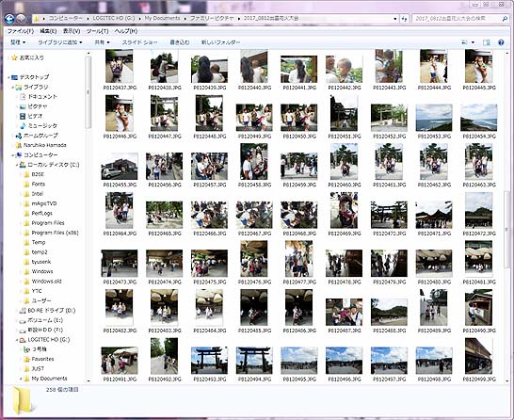Viewport: 514px width, 420px height.
Task: Click the navigation pane vertical scrollbar
Action: click(88, 217)
